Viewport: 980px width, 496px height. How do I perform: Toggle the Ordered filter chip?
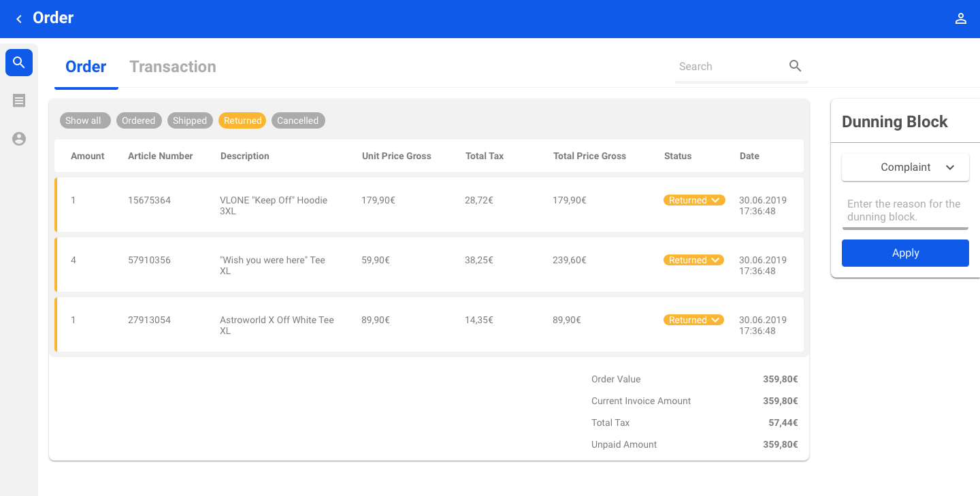[x=139, y=120]
